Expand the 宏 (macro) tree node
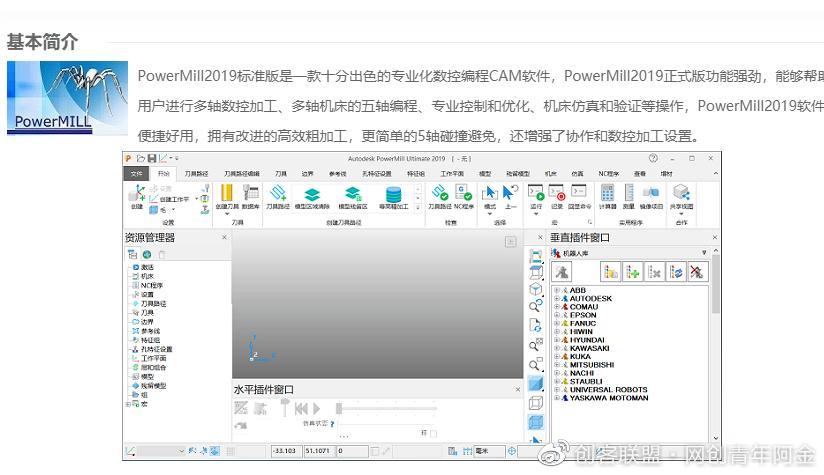The height and width of the screenshot is (475, 824). [128, 405]
